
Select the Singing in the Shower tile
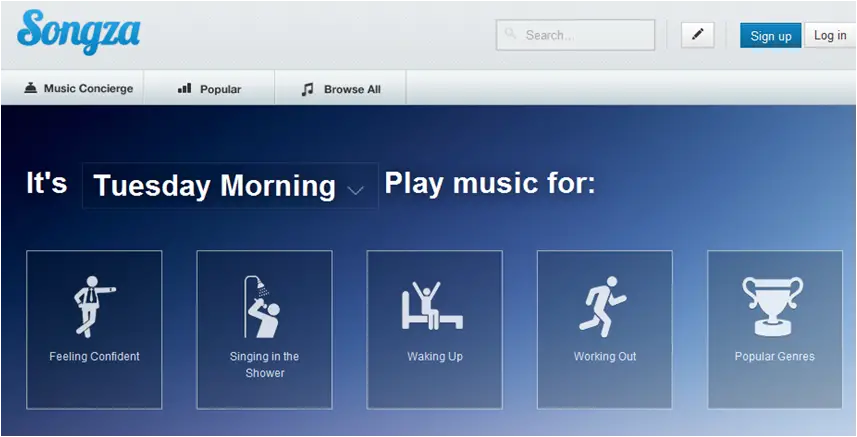click(265, 329)
